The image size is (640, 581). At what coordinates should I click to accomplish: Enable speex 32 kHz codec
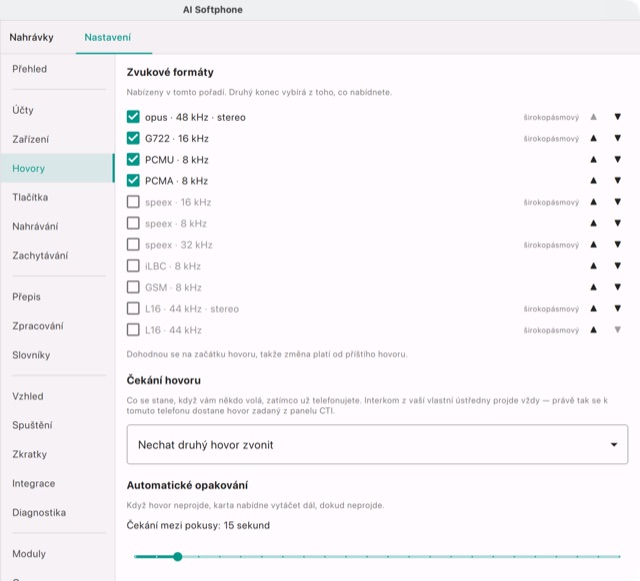pyautogui.click(x=133, y=245)
